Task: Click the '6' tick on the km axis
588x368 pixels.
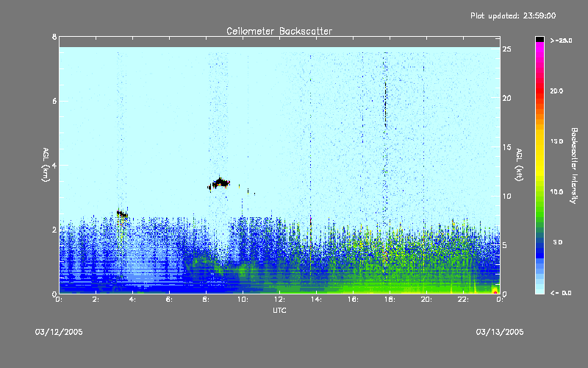Action: pos(54,101)
